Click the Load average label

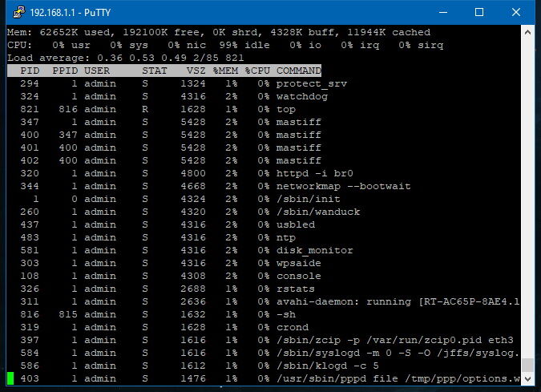click(49, 58)
